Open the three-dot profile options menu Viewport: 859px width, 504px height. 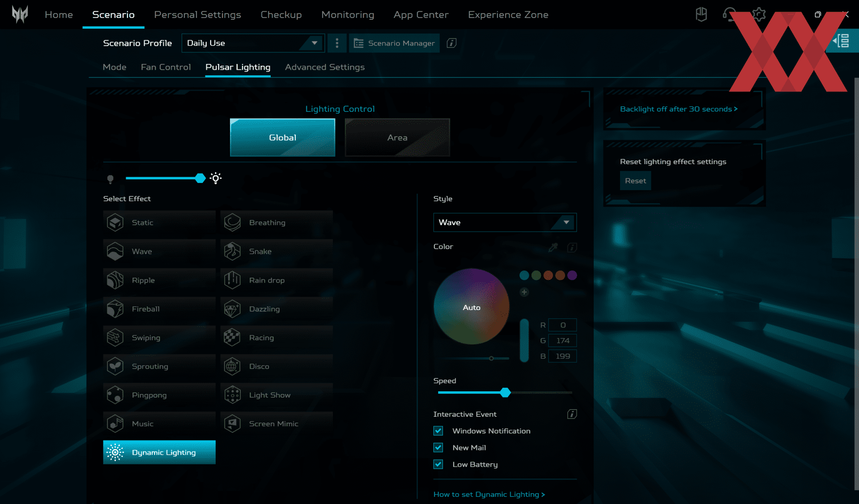click(x=337, y=43)
